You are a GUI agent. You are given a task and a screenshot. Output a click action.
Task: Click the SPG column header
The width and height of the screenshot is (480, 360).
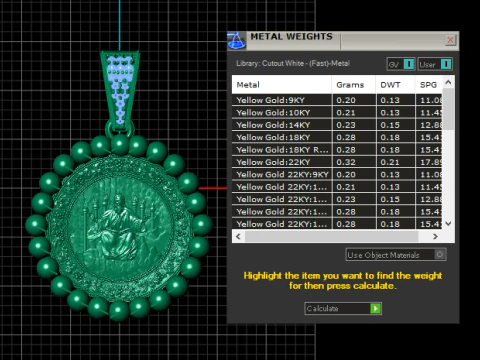click(429, 85)
